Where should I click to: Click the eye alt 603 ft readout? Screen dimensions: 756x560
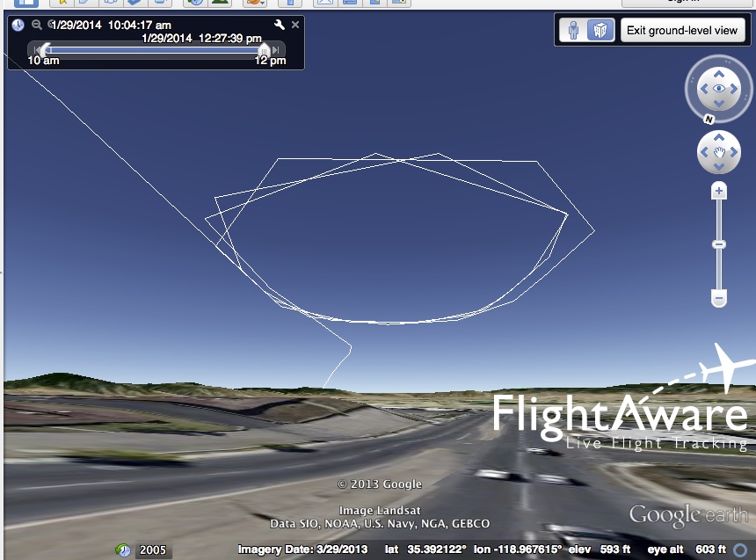[x=687, y=549]
